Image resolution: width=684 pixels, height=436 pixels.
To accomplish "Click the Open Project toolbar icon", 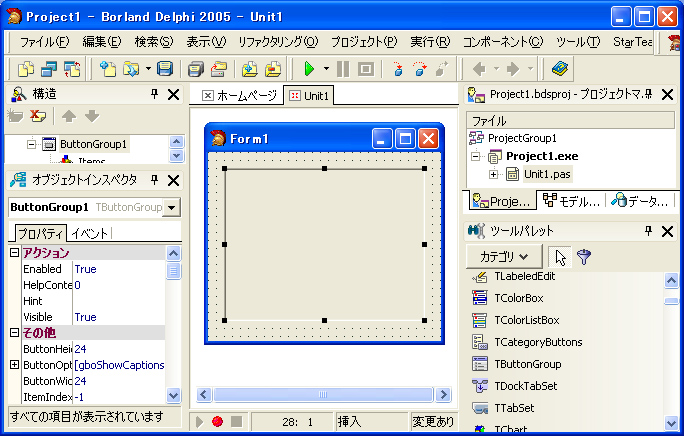I will click(219, 69).
